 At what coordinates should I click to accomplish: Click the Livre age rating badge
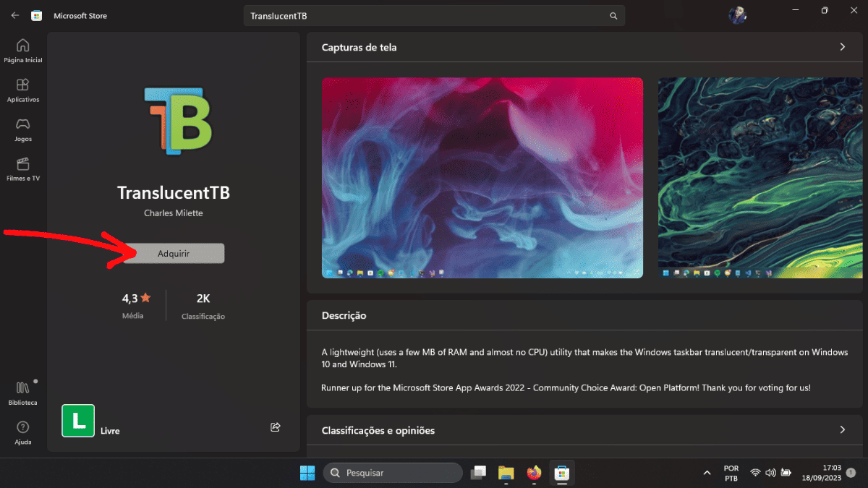click(x=78, y=421)
